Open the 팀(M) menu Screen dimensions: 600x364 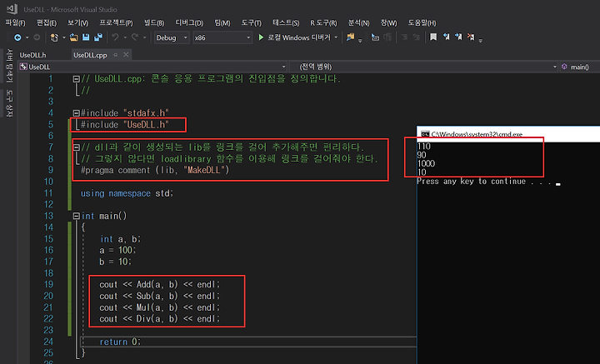click(222, 23)
